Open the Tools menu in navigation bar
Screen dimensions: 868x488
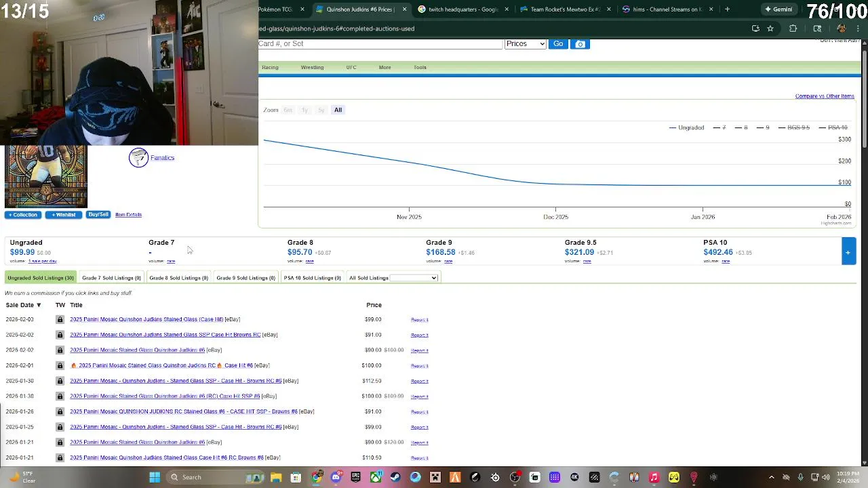click(x=420, y=67)
